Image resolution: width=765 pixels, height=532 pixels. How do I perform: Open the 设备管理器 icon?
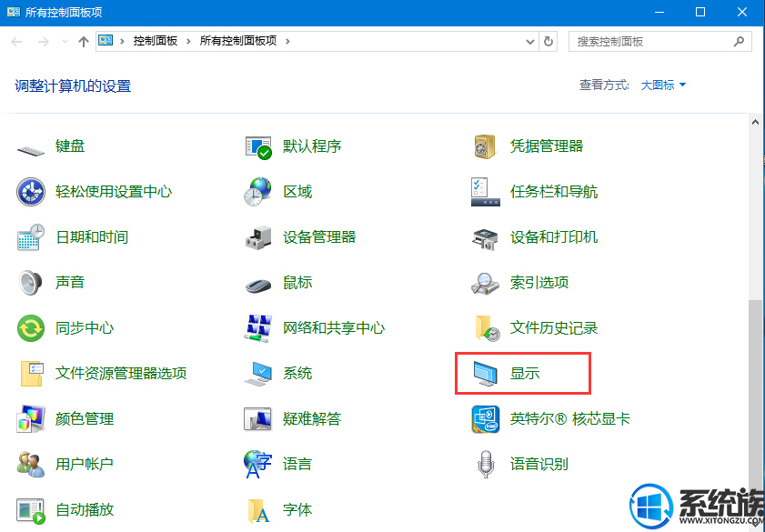(258, 237)
